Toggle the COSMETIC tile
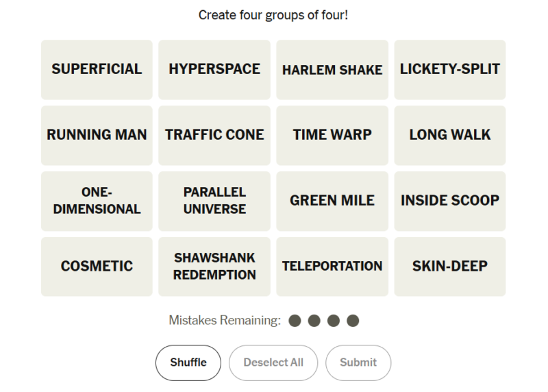The height and width of the screenshot is (392, 548). tap(97, 267)
